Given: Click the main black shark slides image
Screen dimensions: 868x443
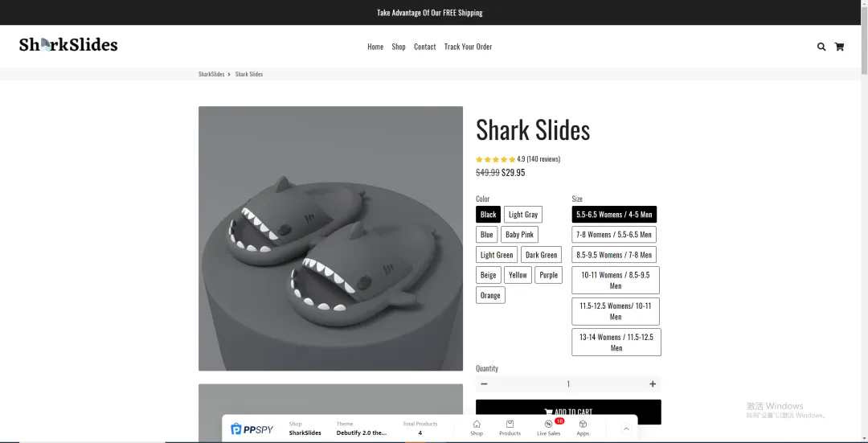Looking at the screenshot, I should 330,239.
